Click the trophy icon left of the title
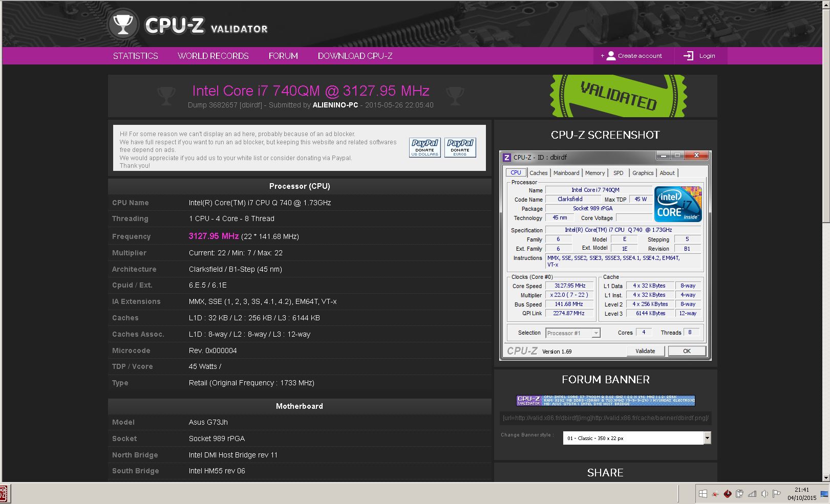Image resolution: width=830 pixels, height=504 pixels. [x=166, y=96]
